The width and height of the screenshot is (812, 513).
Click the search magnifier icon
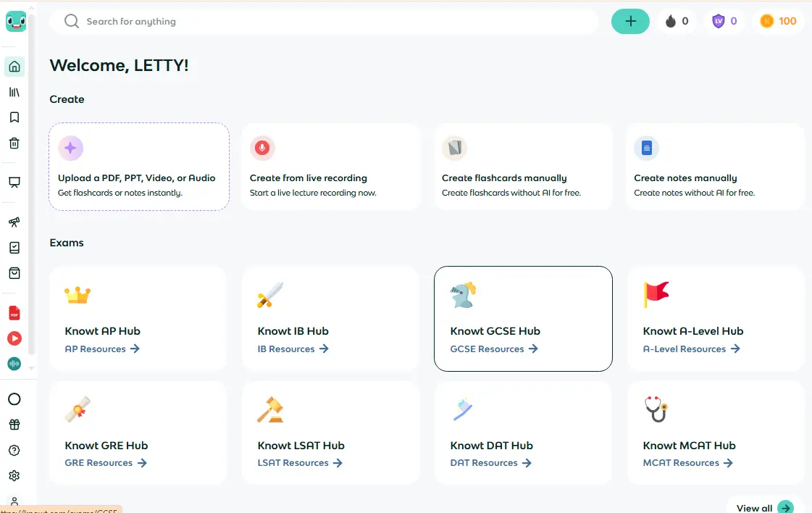coord(72,21)
